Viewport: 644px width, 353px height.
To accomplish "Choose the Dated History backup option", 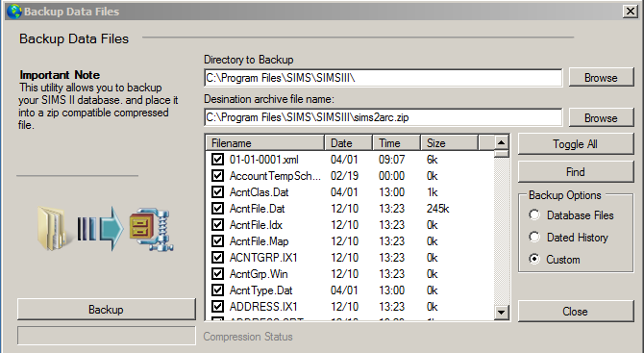I will [x=533, y=238].
